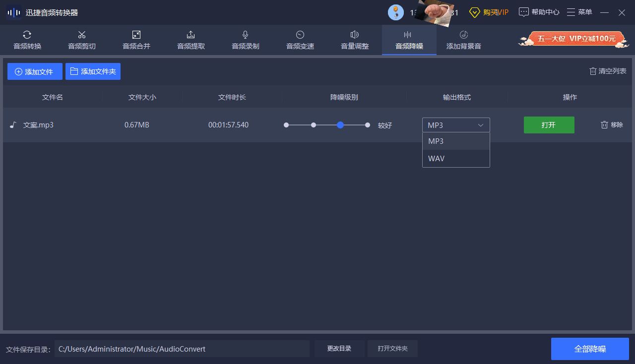The image size is (635, 364).
Task: Click the 音量调整 speaker icon
Action: [x=355, y=35]
